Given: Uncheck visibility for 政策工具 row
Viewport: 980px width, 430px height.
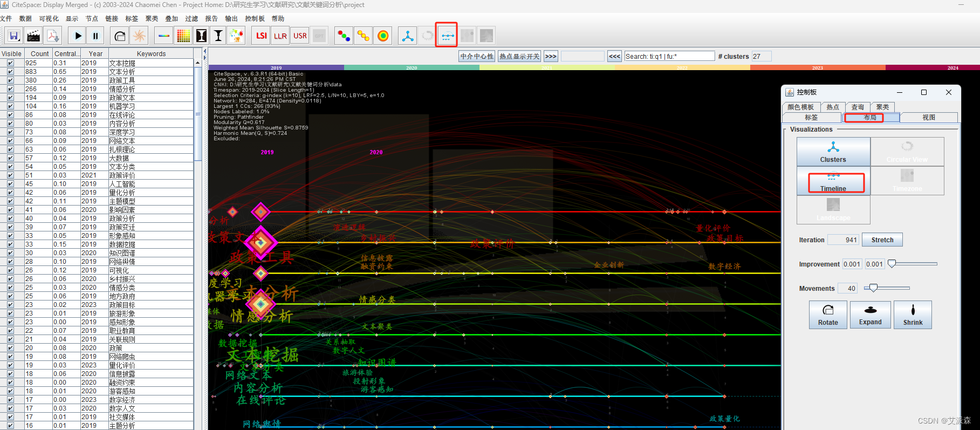Looking at the screenshot, I should point(10,80).
